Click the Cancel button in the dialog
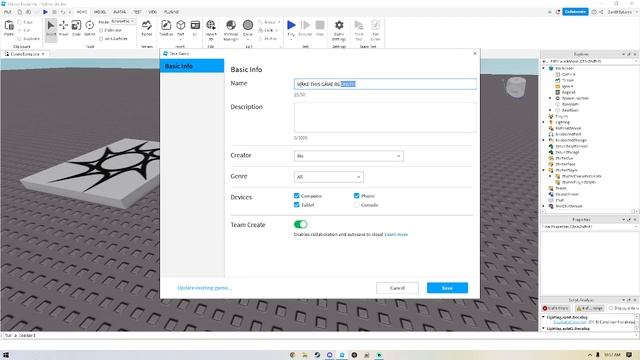640x360 pixels. click(x=397, y=288)
